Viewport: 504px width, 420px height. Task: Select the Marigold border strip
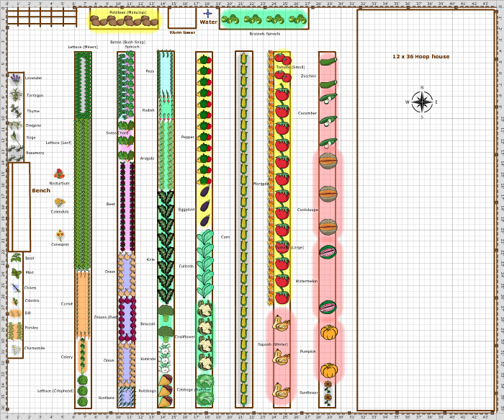tap(270, 177)
